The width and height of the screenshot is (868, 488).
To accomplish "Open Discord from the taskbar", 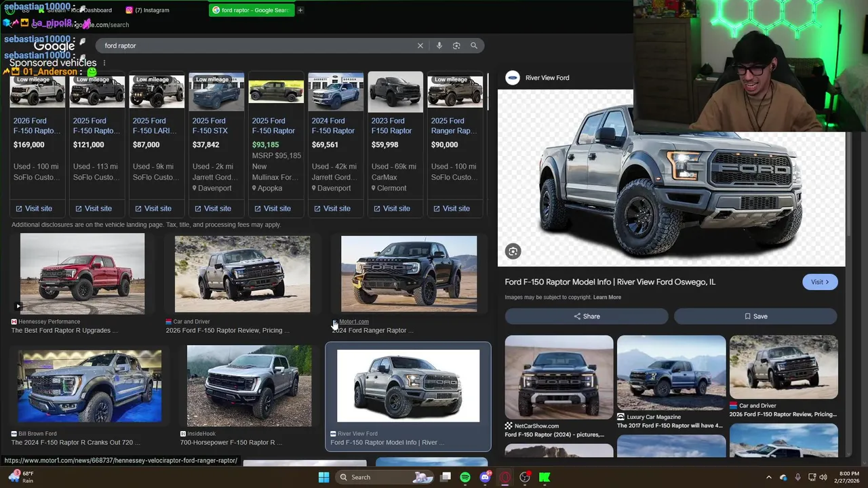I will (485, 477).
